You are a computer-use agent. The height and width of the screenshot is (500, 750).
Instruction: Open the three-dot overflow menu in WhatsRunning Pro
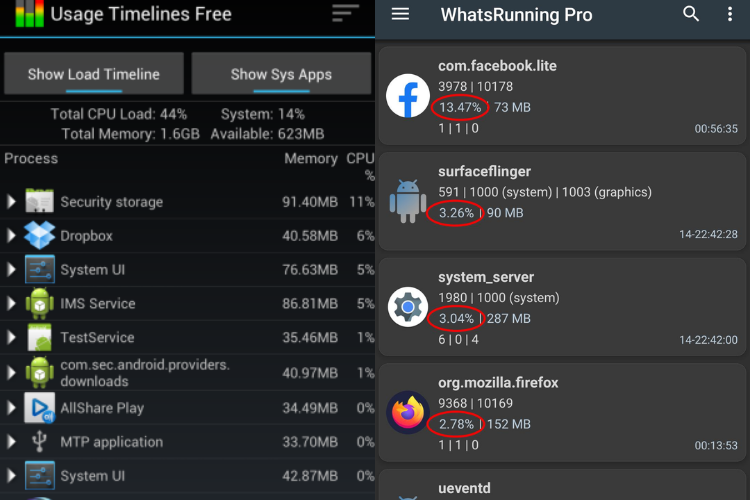click(x=729, y=14)
